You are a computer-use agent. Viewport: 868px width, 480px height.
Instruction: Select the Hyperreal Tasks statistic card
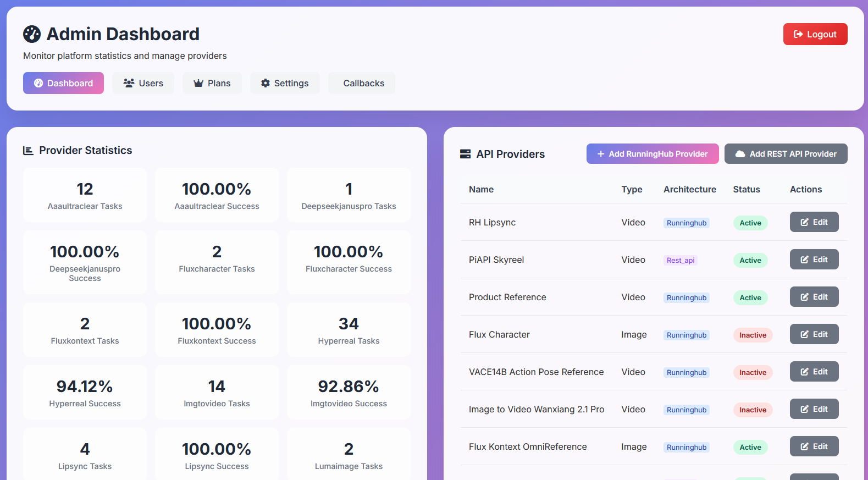pos(349,330)
